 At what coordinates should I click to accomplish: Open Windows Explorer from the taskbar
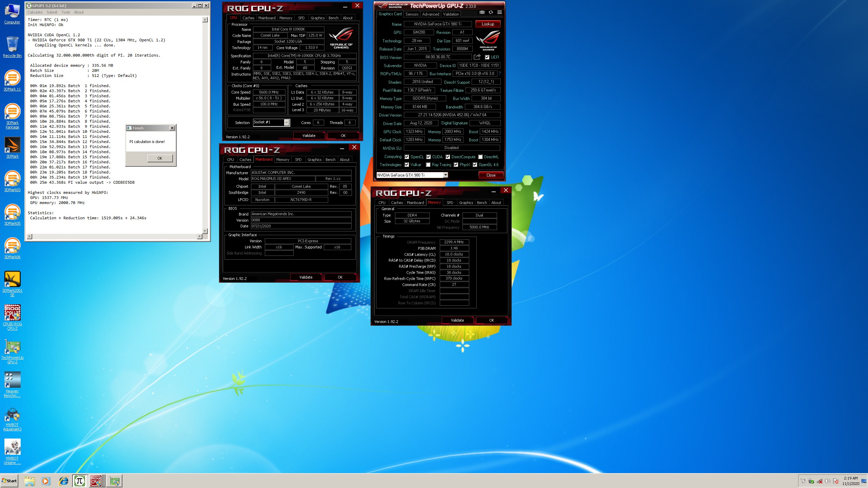click(29, 481)
